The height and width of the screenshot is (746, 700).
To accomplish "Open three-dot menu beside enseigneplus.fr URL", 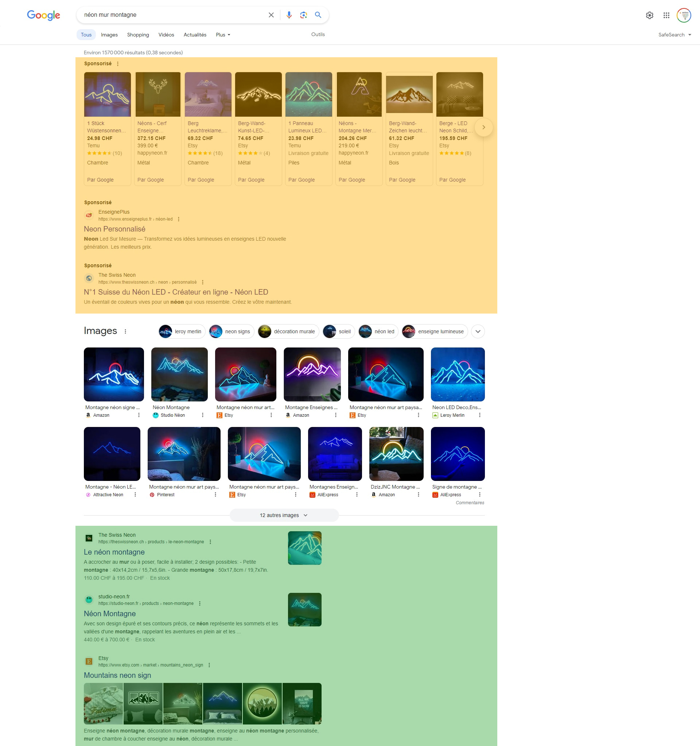I will click(x=179, y=219).
